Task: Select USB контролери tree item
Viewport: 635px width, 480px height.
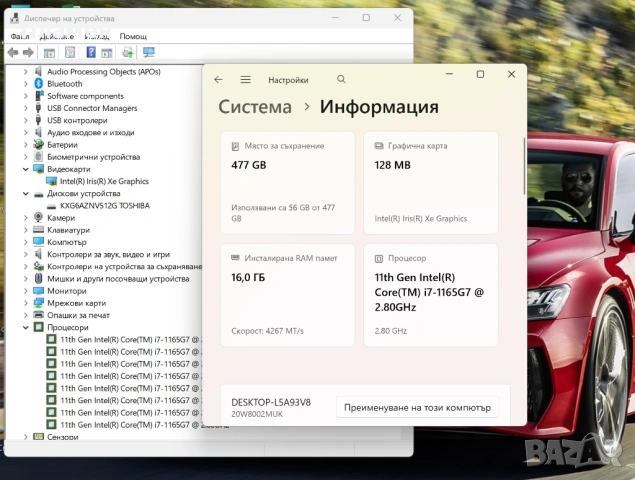Action: click(77, 121)
